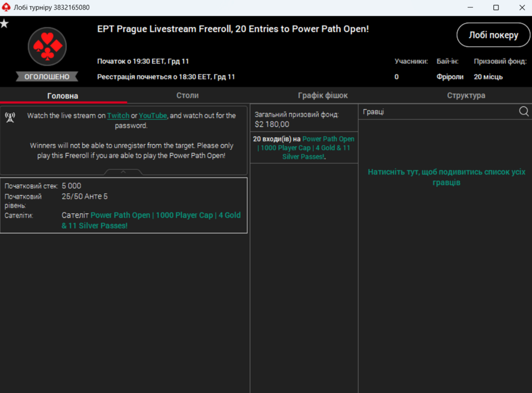Viewport: 532px width, 393px height.
Task: Click the ОГОЛОШЕНО status badge
Action: point(47,77)
